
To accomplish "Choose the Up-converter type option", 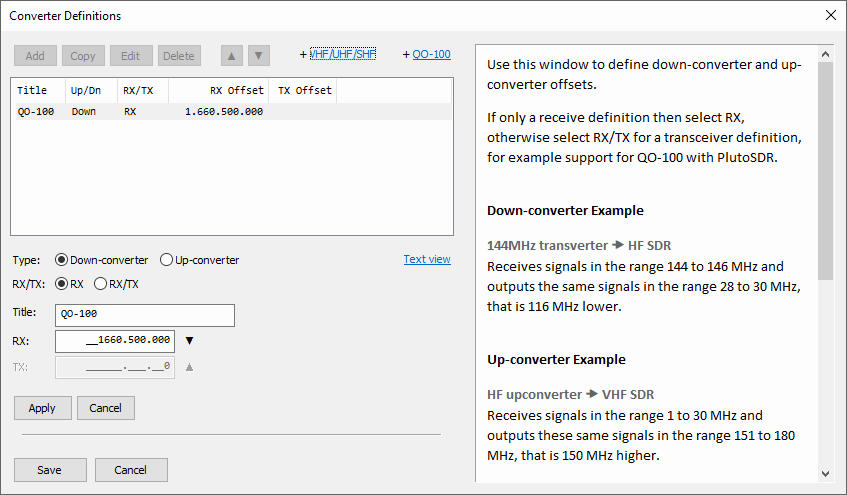I will 166,260.
